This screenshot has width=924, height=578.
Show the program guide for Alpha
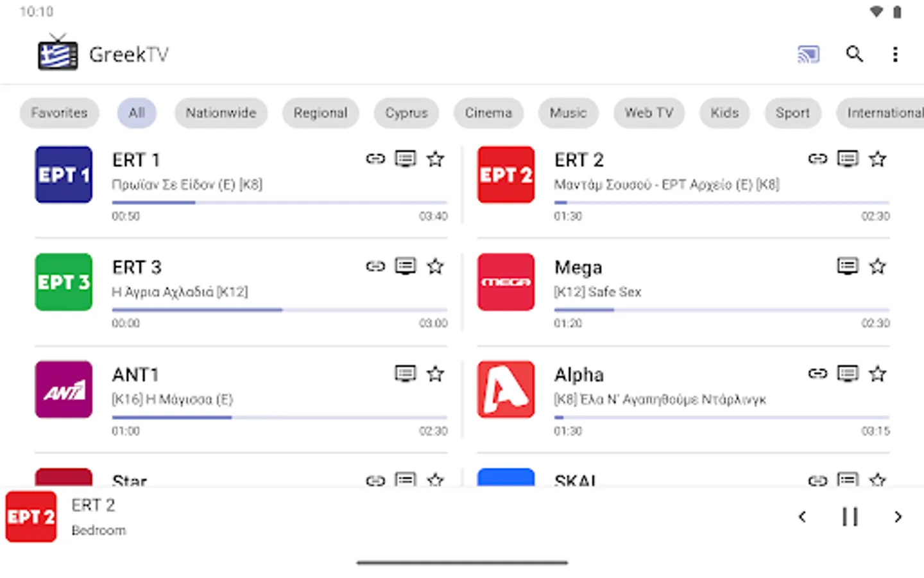848,373
